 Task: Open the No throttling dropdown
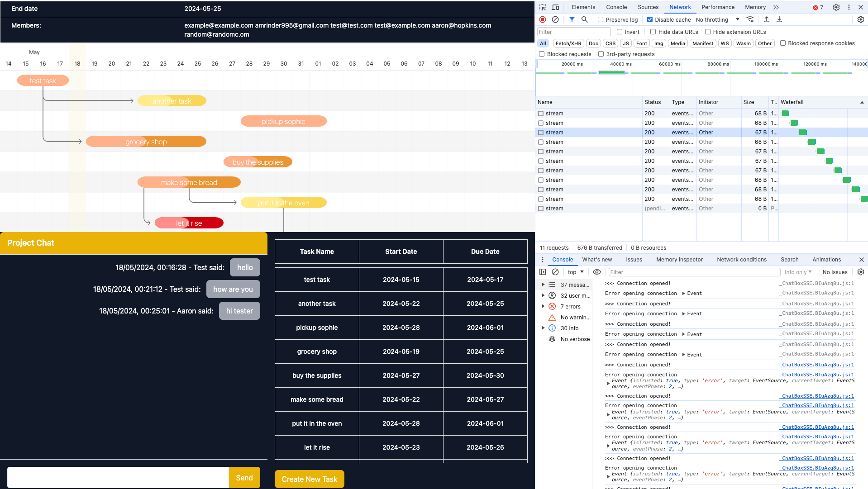pyautogui.click(x=717, y=19)
